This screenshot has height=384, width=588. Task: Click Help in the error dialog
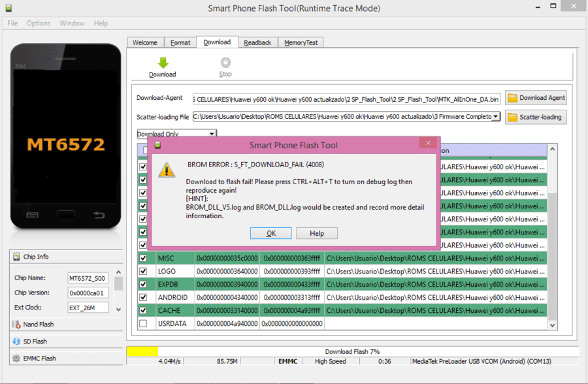pyautogui.click(x=317, y=233)
